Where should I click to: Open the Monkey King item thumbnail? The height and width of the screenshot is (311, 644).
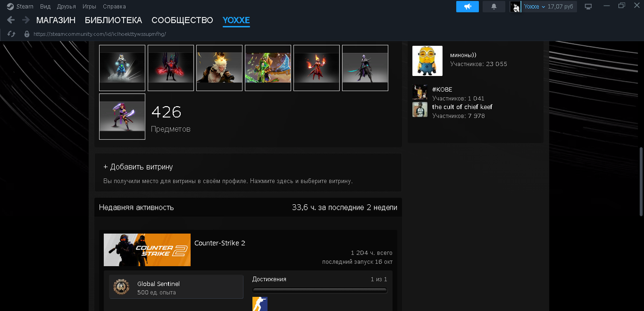(x=219, y=68)
